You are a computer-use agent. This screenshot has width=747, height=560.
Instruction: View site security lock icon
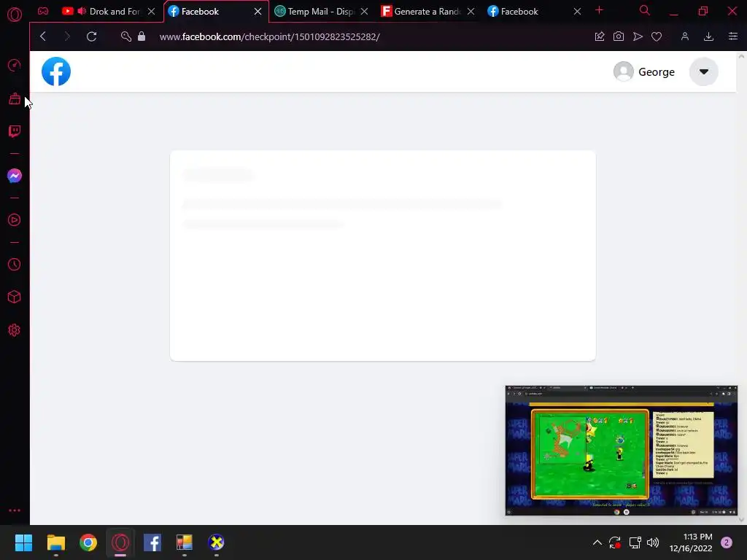click(x=142, y=36)
